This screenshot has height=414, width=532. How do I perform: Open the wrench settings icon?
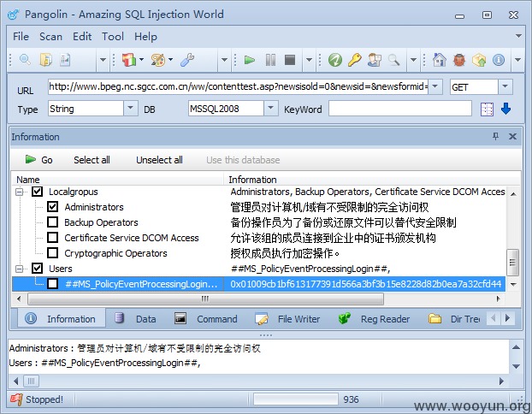(187, 60)
